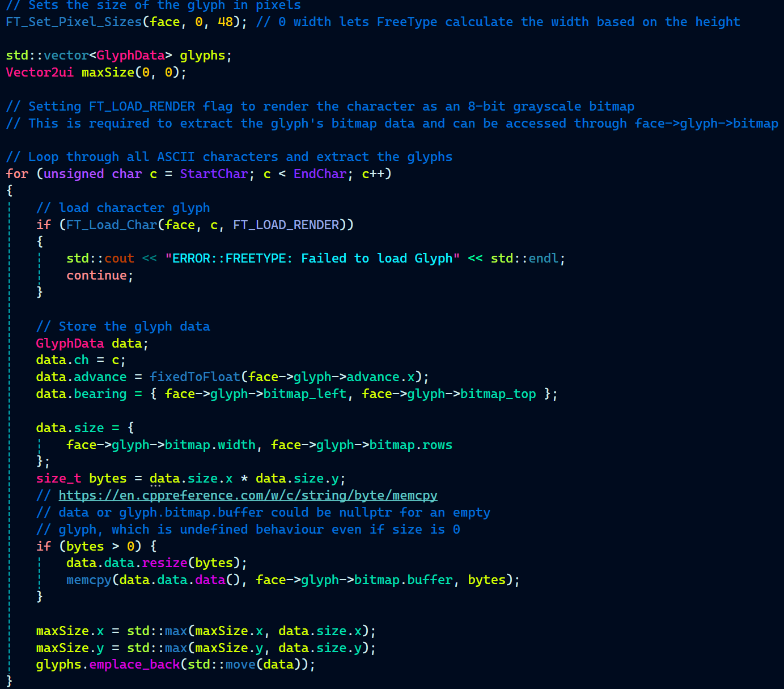Click the bitmap_top member reference

[x=498, y=394]
